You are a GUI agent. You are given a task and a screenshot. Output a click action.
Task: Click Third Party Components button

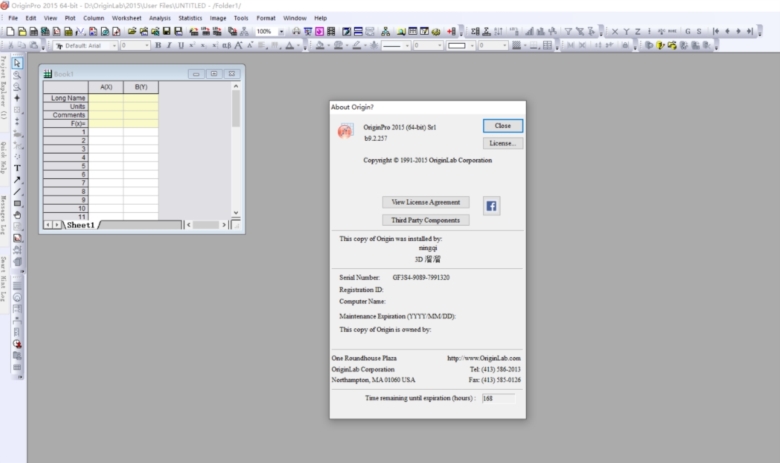[x=425, y=220]
